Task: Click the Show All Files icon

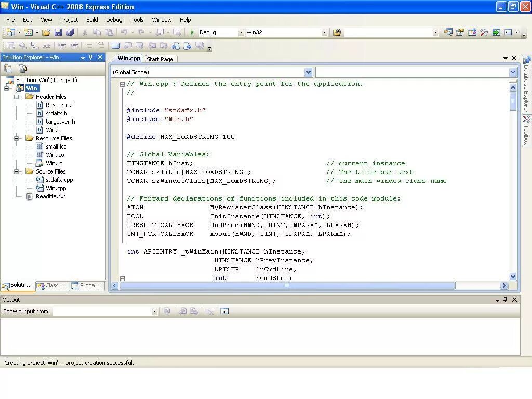Action: 23,69
